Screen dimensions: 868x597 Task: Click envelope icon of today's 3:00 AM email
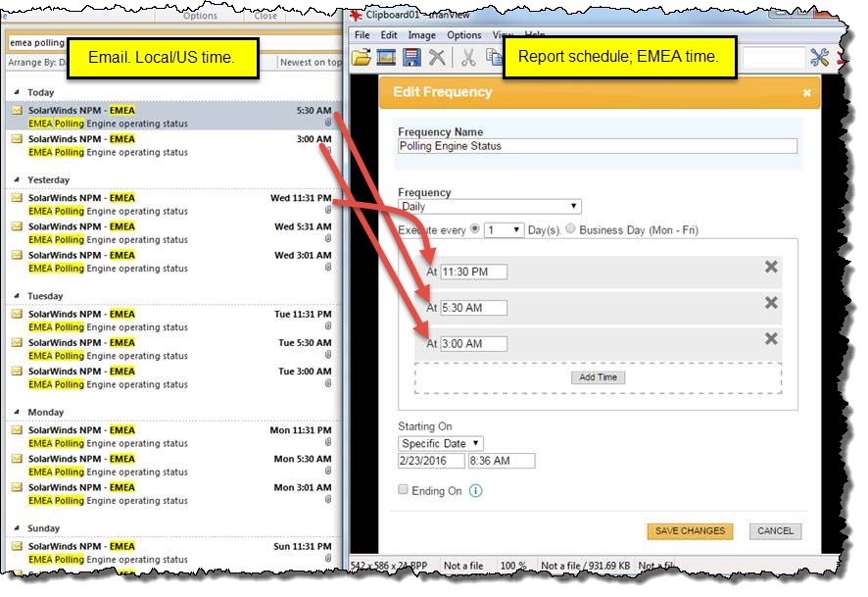click(18, 139)
